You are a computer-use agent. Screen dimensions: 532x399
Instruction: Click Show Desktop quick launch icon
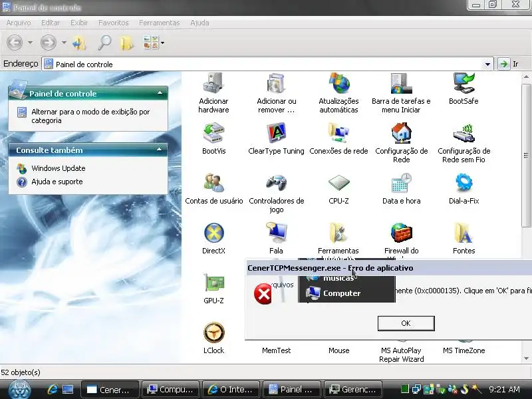[68, 389]
